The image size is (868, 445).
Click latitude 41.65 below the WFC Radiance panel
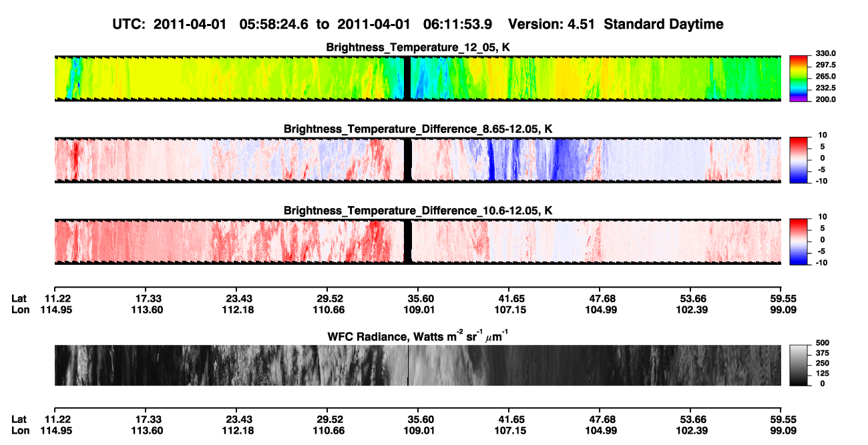point(510,420)
